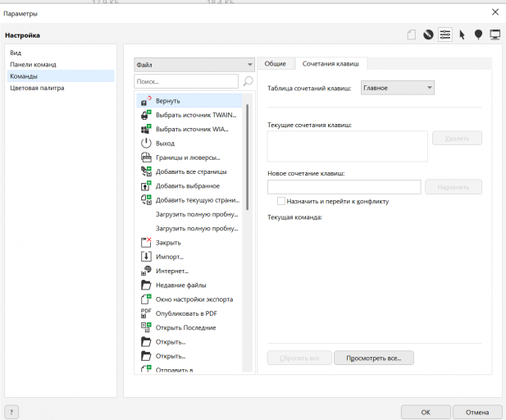Viewport: 506px width, 420px height.
Task: Click into the Поиск search field
Action: (x=186, y=81)
